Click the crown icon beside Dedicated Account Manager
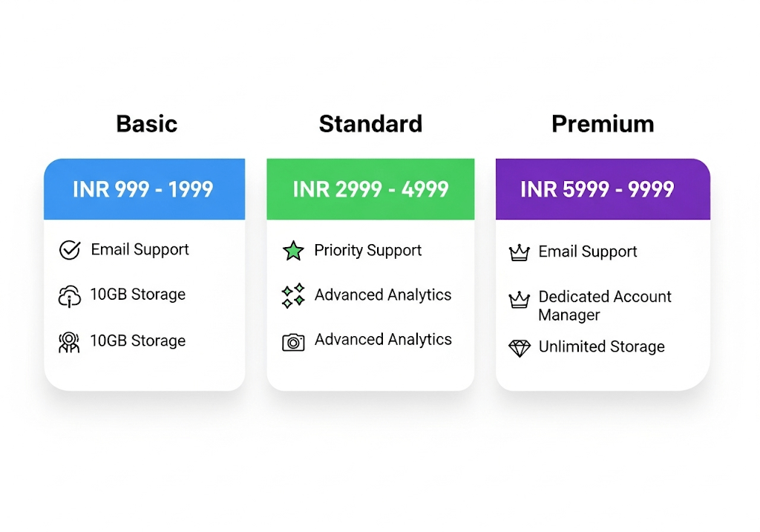760x532 pixels. [519, 300]
